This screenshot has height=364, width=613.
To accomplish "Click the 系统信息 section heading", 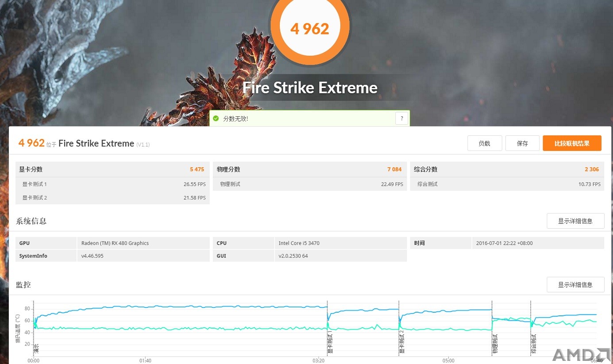I will click(31, 221).
